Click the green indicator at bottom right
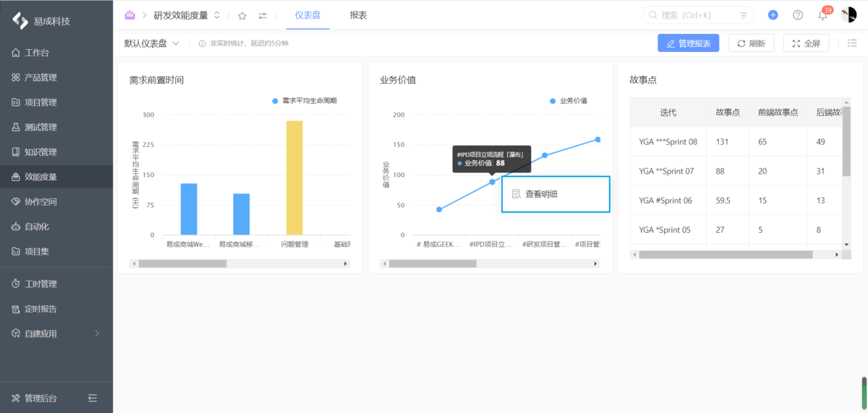The image size is (868, 413). click(864, 393)
